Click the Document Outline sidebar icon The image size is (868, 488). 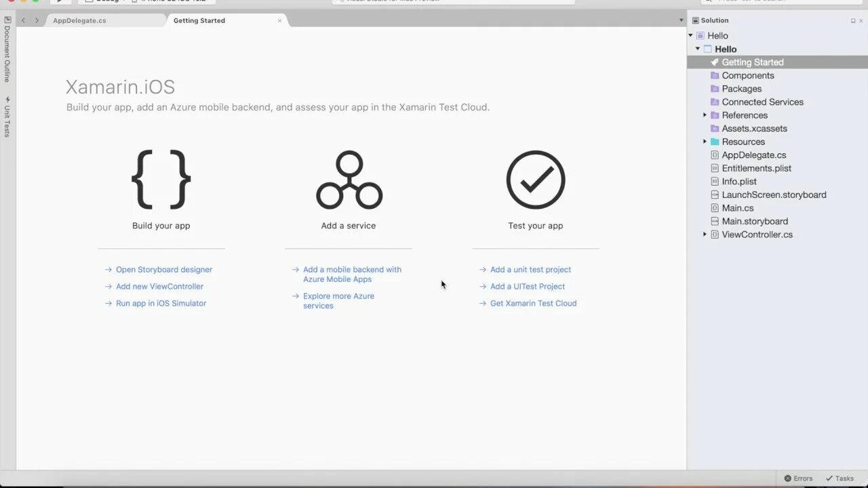tap(7, 20)
